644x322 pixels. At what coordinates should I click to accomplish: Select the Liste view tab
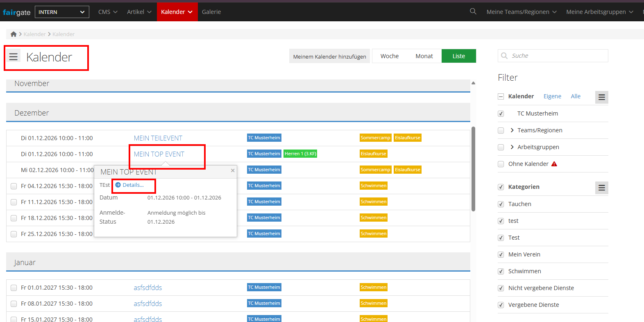pos(459,56)
